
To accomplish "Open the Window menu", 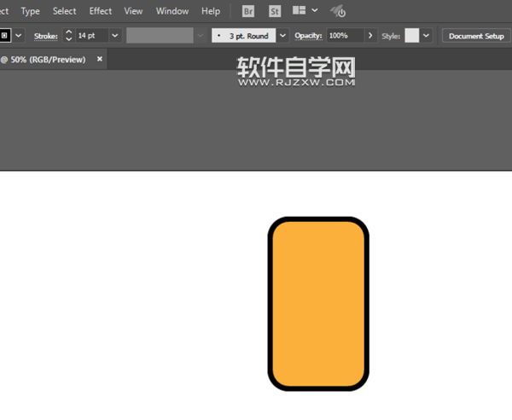I will [172, 11].
